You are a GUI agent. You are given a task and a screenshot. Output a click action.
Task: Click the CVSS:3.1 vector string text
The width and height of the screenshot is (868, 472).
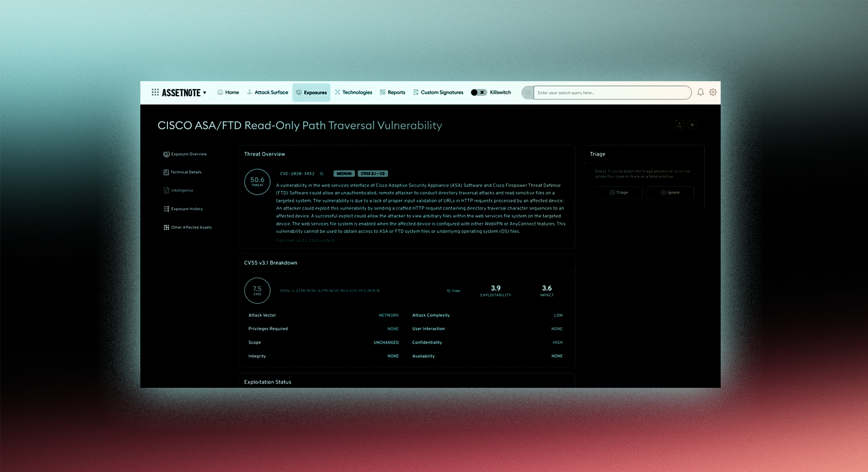pos(330,291)
